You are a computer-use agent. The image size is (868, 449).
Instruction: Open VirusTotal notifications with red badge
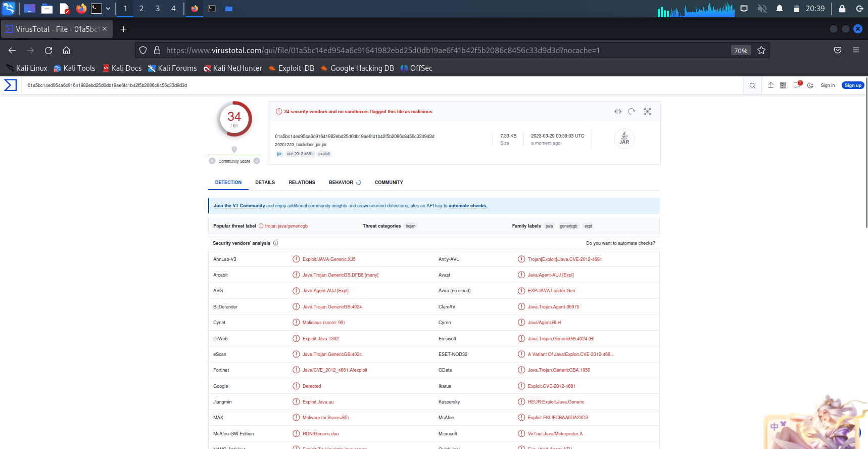(x=797, y=85)
